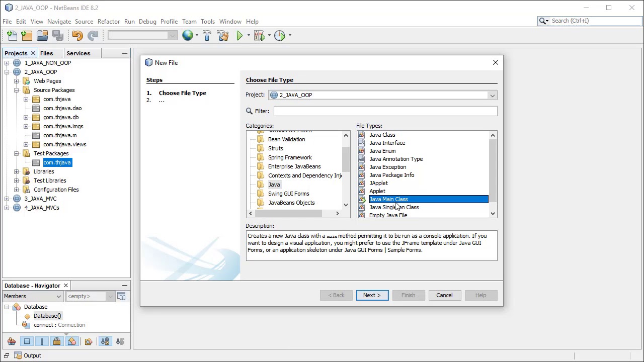Open the Refactor menu
The height and width of the screenshot is (362, 644).
click(109, 22)
